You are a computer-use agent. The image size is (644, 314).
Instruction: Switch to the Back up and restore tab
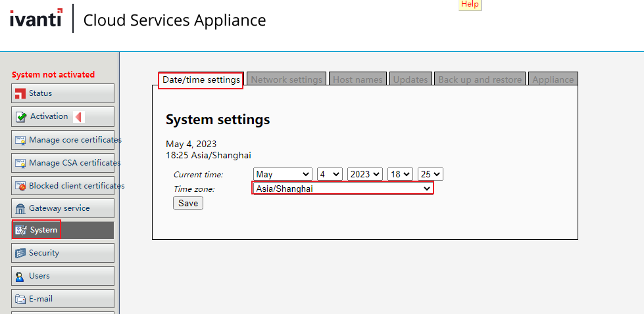click(x=480, y=79)
